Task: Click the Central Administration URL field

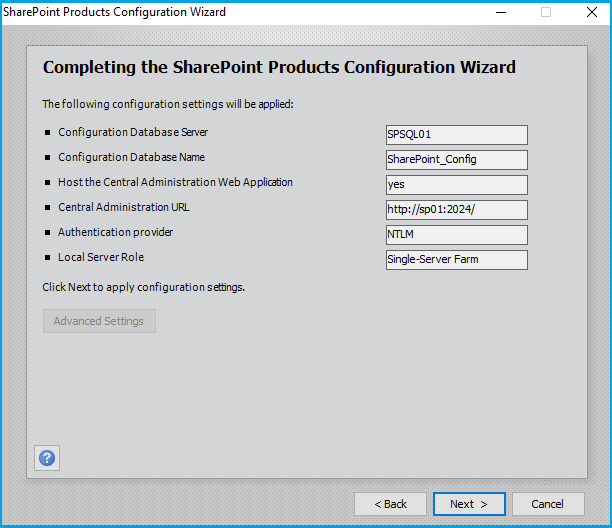Action: [x=456, y=210]
